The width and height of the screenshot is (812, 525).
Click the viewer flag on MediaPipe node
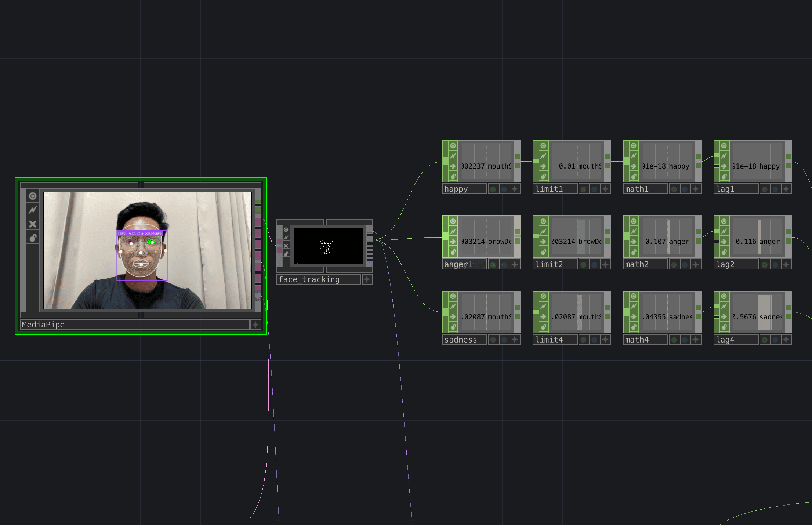pos(33,196)
